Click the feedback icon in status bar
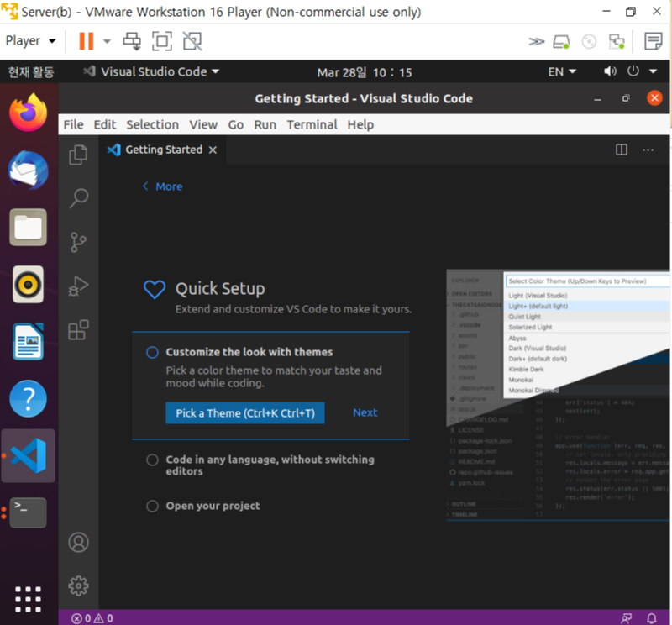 click(626, 618)
